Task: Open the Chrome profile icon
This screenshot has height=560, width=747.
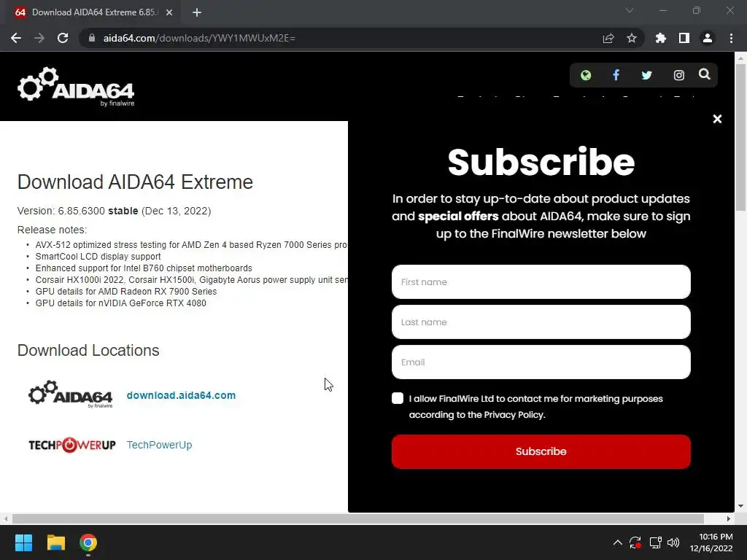Action: click(x=708, y=38)
